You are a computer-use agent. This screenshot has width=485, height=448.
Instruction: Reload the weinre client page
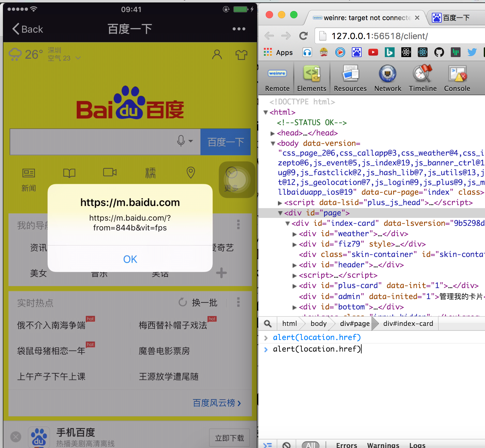[303, 36]
